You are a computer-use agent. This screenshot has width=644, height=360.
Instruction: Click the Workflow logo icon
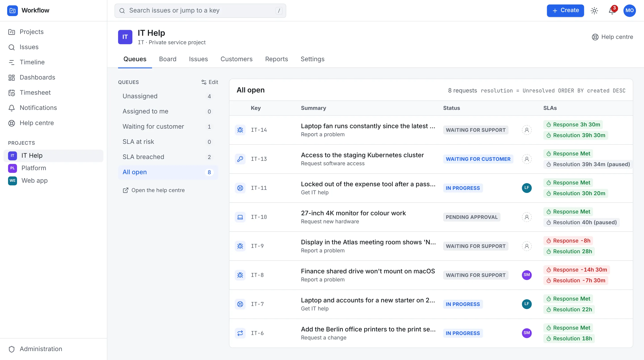point(12,10)
